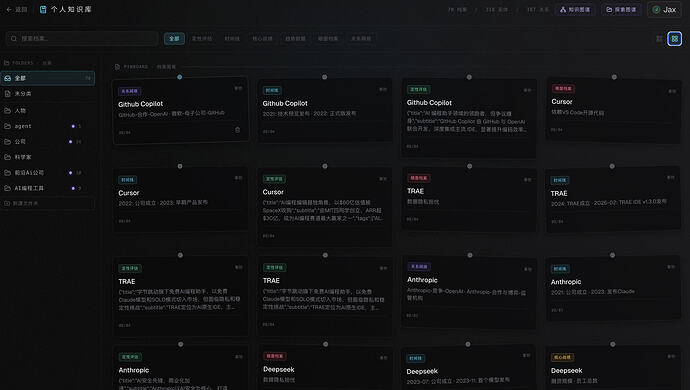Click pin above the red-tagged Deepseek card

(325, 344)
